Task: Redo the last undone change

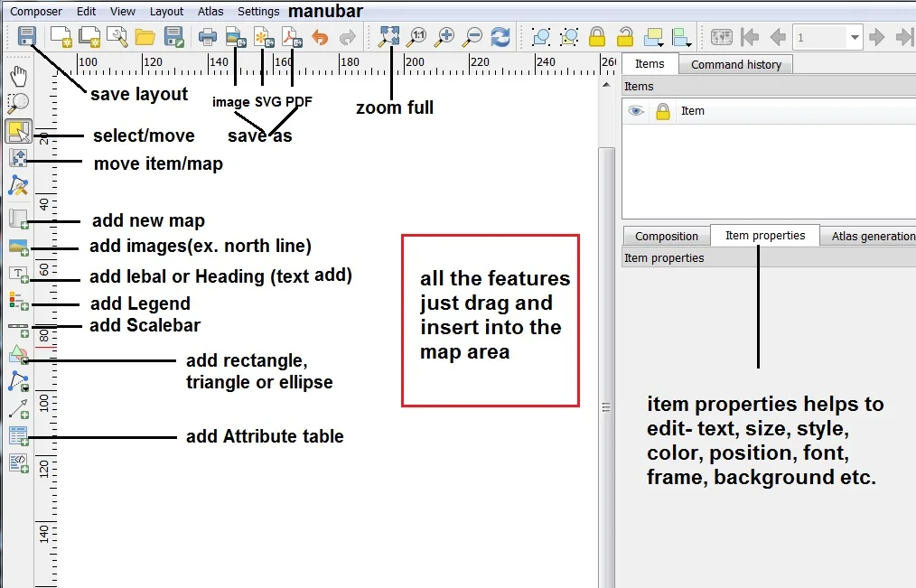Action: (x=348, y=37)
